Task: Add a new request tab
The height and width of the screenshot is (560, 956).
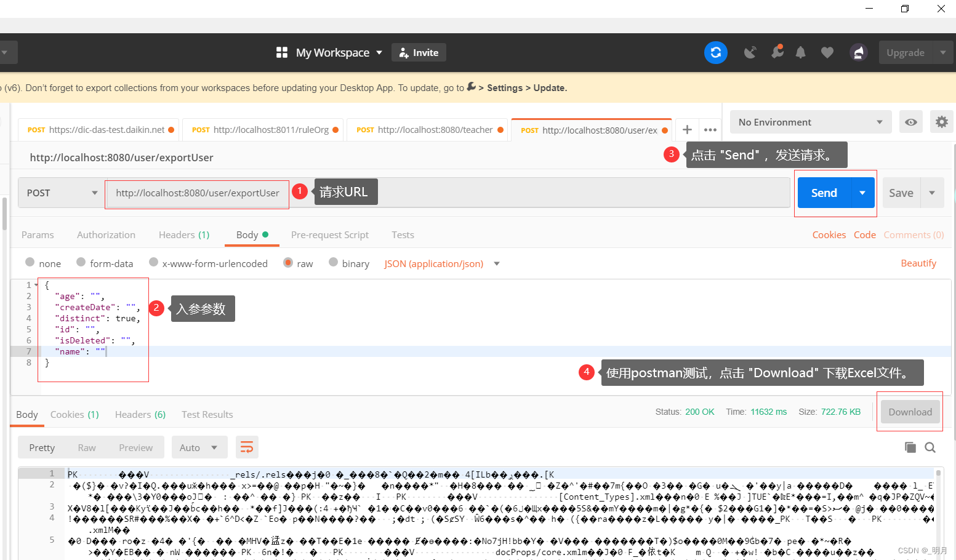Action: click(687, 130)
